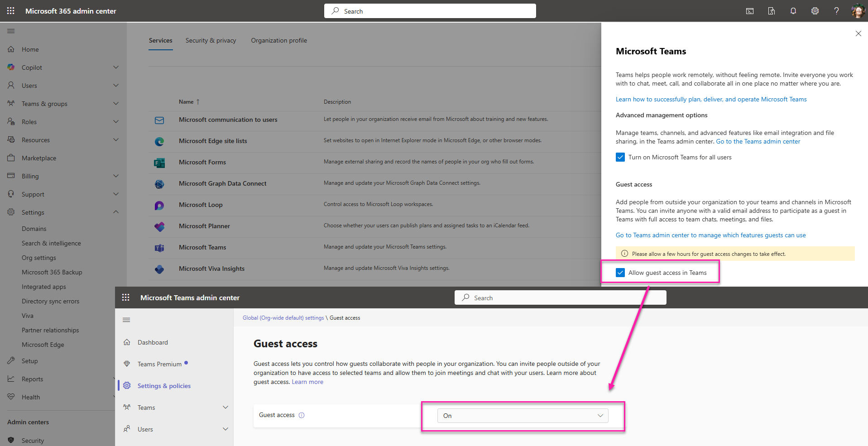Expand the Teams & groups section

click(116, 103)
